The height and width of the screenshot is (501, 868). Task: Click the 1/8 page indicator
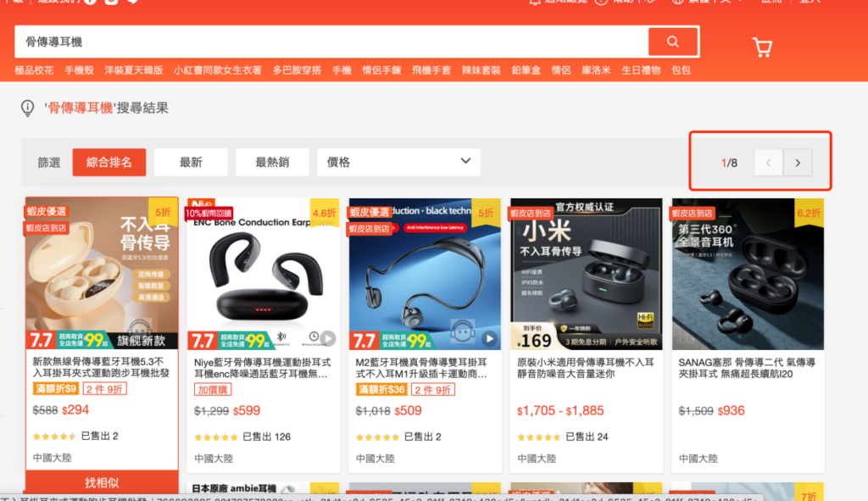[x=729, y=163]
